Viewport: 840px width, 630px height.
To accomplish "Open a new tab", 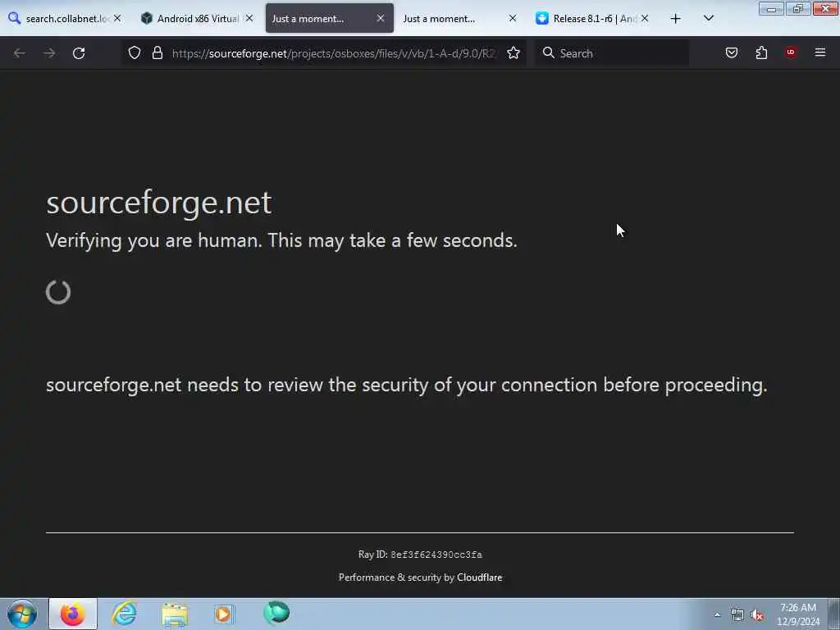I will pos(676,19).
